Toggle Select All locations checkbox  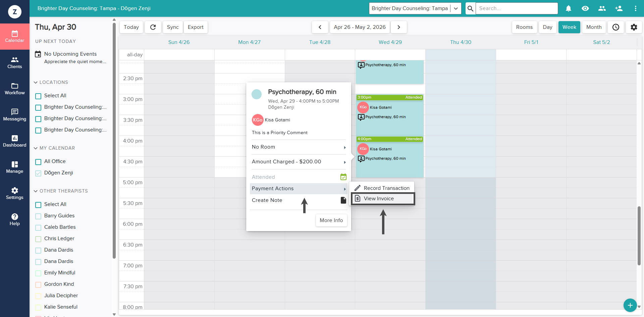pos(38,96)
